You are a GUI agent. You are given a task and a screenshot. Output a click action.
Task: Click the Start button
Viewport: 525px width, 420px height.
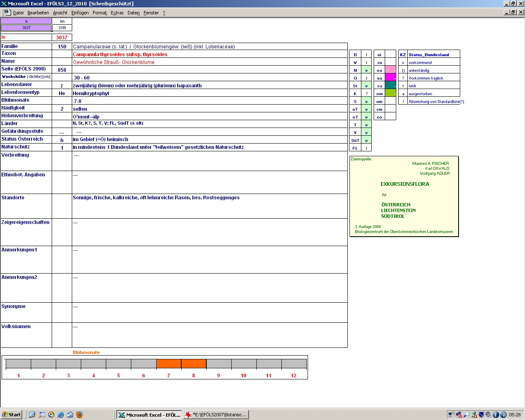click(x=11, y=415)
